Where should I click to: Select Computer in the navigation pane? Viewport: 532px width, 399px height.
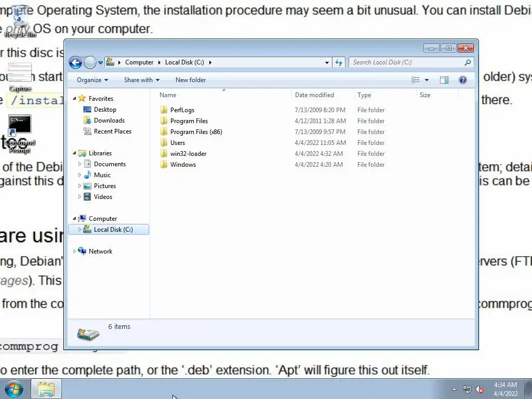point(103,219)
